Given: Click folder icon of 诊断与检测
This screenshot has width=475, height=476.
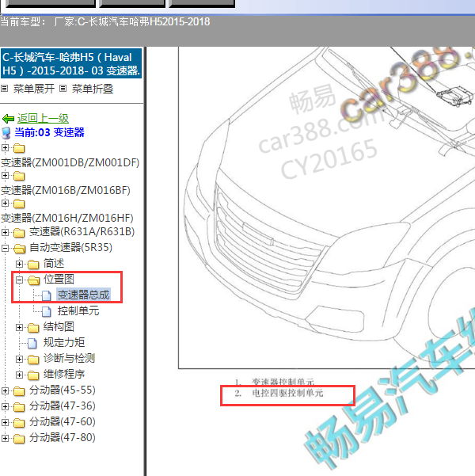Looking at the screenshot, I should pos(33,360).
